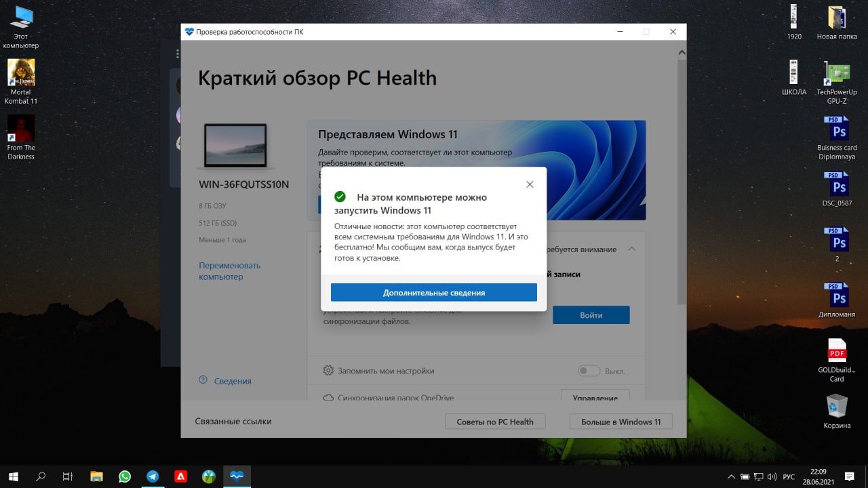Close the Windows 11 compatibility result dialog
This screenshot has width=868, height=488.
click(530, 184)
